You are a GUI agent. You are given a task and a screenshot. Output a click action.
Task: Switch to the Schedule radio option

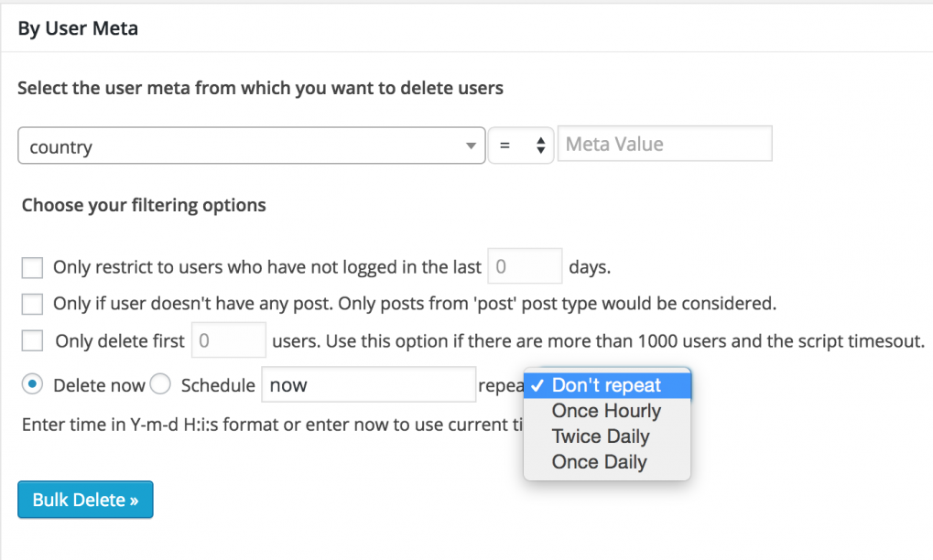(x=160, y=384)
